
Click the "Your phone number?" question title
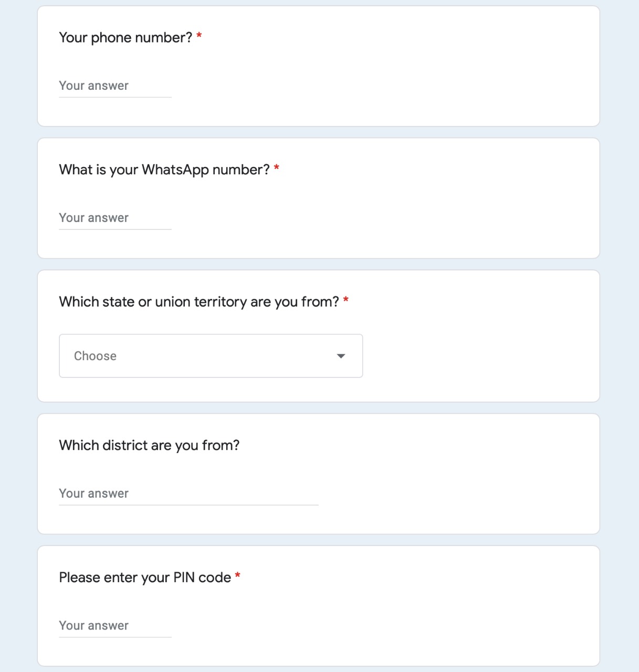[x=125, y=38]
